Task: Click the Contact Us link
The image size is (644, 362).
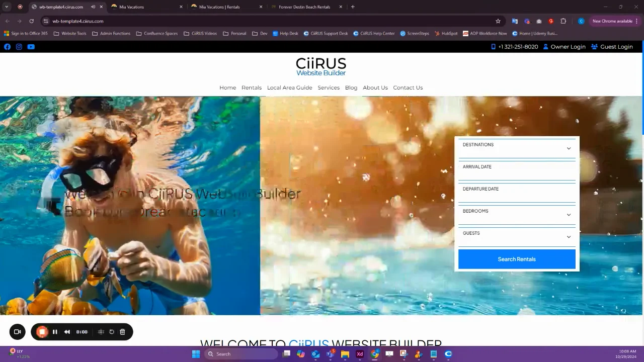Action: pyautogui.click(x=408, y=87)
